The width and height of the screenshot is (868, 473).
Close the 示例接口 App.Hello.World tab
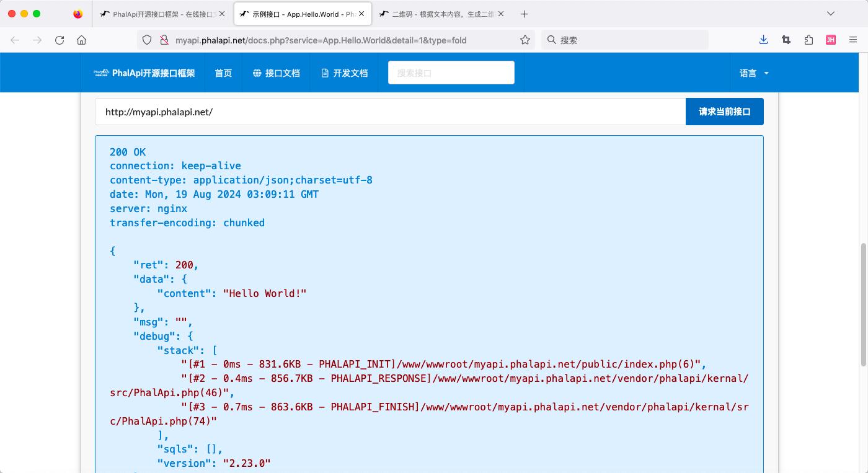(362, 14)
